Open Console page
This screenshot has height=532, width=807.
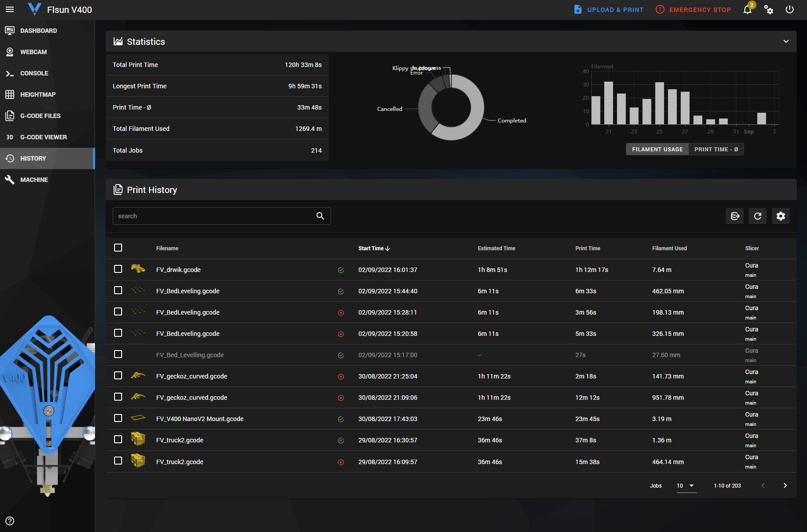(47, 73)
